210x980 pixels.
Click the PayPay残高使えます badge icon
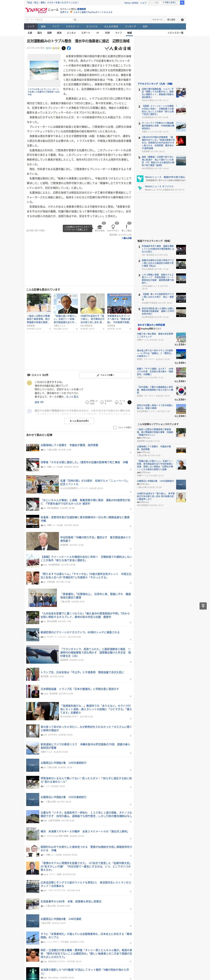pyautogui.click(x=139, y=329)
